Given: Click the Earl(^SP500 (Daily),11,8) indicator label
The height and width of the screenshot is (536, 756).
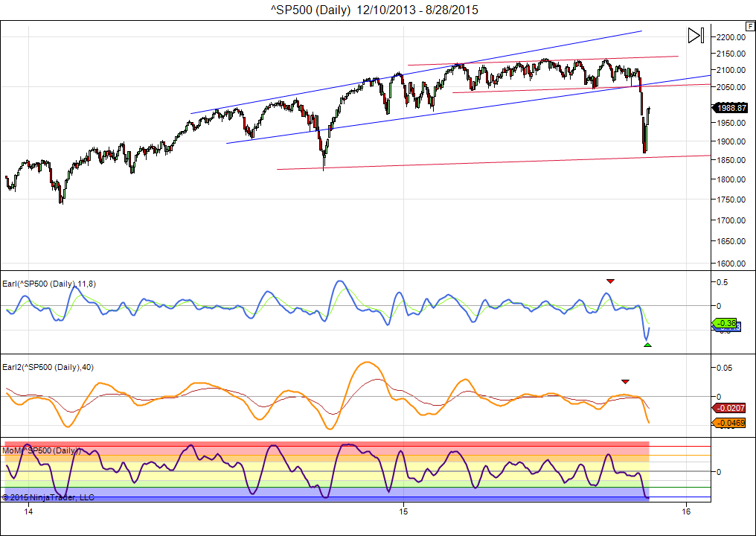Looking at the screenshot, I should pos(49,284).
